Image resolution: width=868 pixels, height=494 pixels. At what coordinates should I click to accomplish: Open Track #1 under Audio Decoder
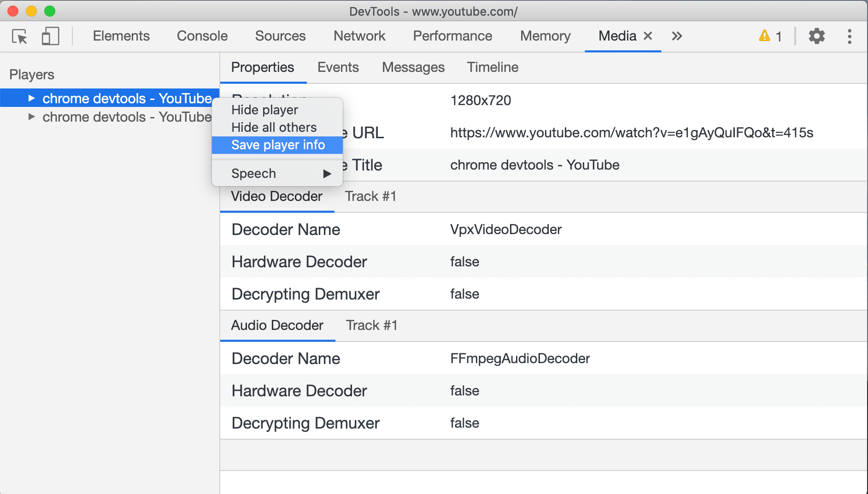371,325
